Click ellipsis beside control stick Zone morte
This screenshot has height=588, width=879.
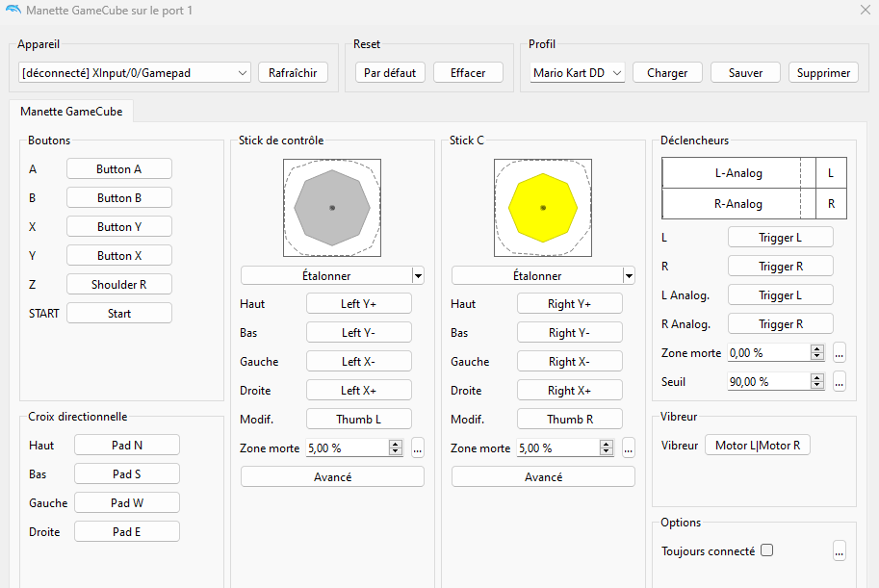417,447
